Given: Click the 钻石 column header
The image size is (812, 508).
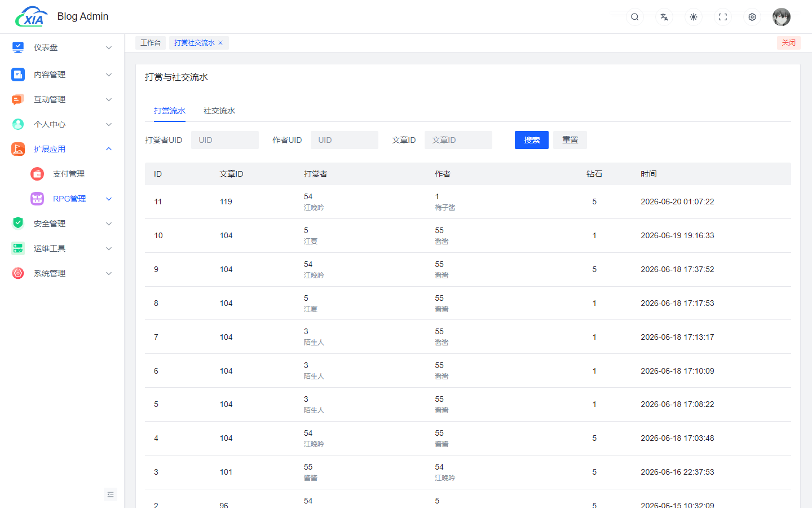Looking at the screenshot, I should click(x=594, y=174).
